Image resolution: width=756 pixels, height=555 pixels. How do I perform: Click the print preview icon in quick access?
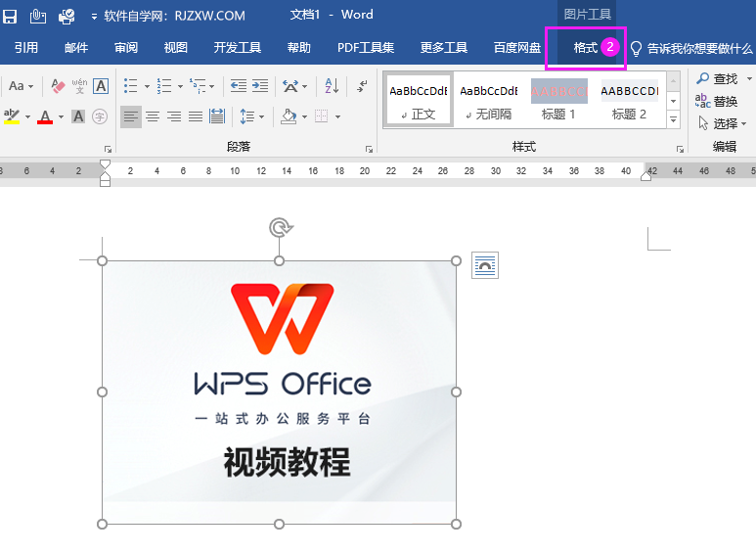[67, 17]
